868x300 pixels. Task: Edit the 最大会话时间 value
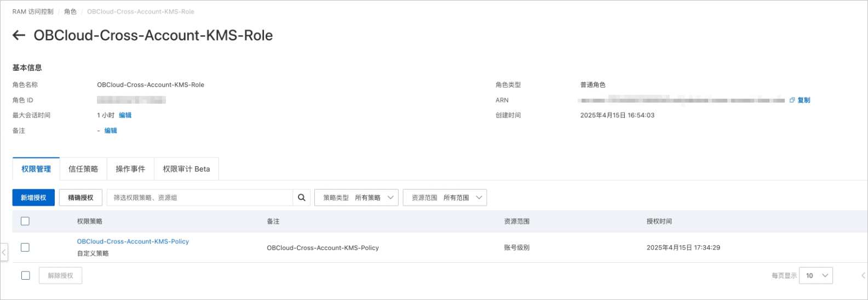(x=125, y=115)
